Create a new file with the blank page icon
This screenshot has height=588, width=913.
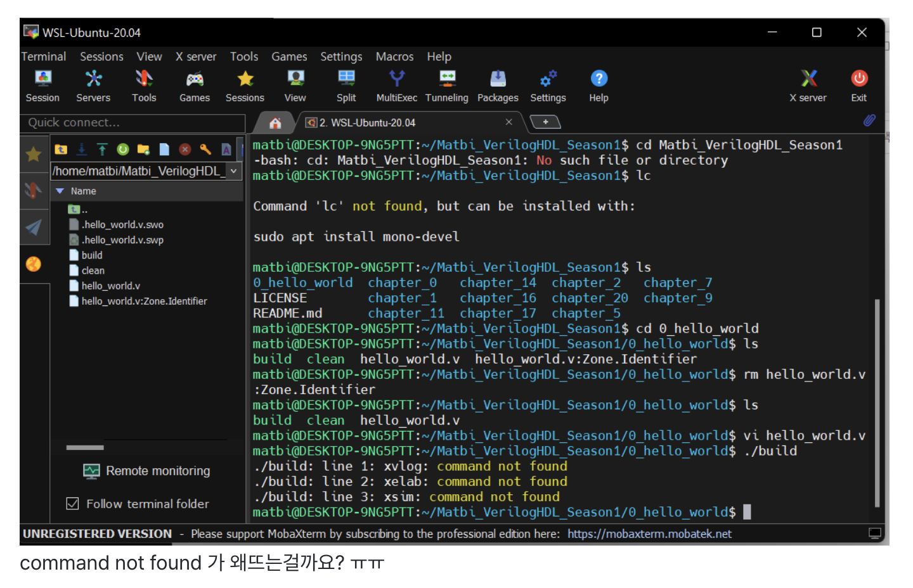(x=164, y=150)
